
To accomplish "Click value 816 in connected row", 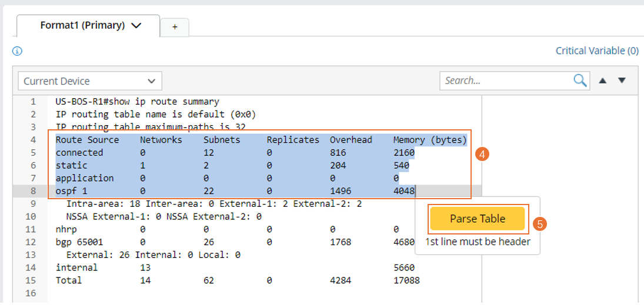I will point(338,153).
